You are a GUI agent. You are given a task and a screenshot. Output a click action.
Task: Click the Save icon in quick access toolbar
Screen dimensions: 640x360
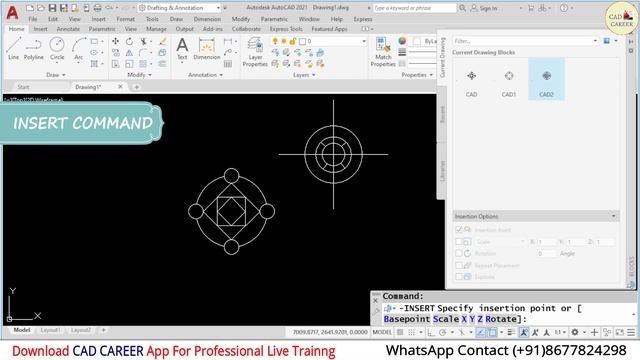(52, 8)
